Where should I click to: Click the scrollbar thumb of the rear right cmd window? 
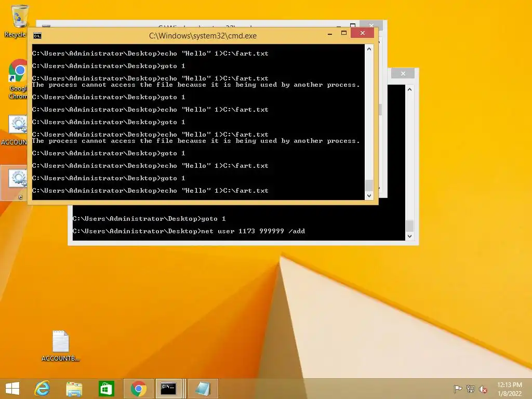pyautogui.click(x=409, y=225)
